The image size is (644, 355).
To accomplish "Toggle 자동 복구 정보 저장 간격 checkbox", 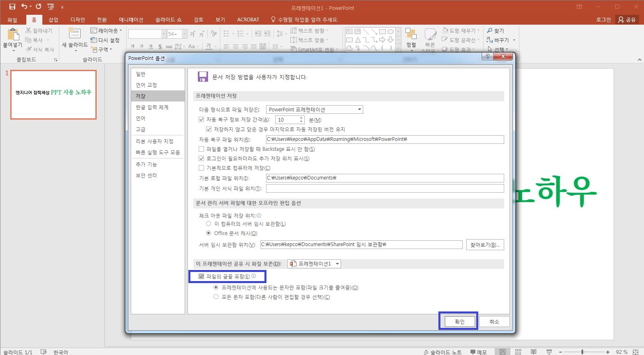I will point(202,120).
